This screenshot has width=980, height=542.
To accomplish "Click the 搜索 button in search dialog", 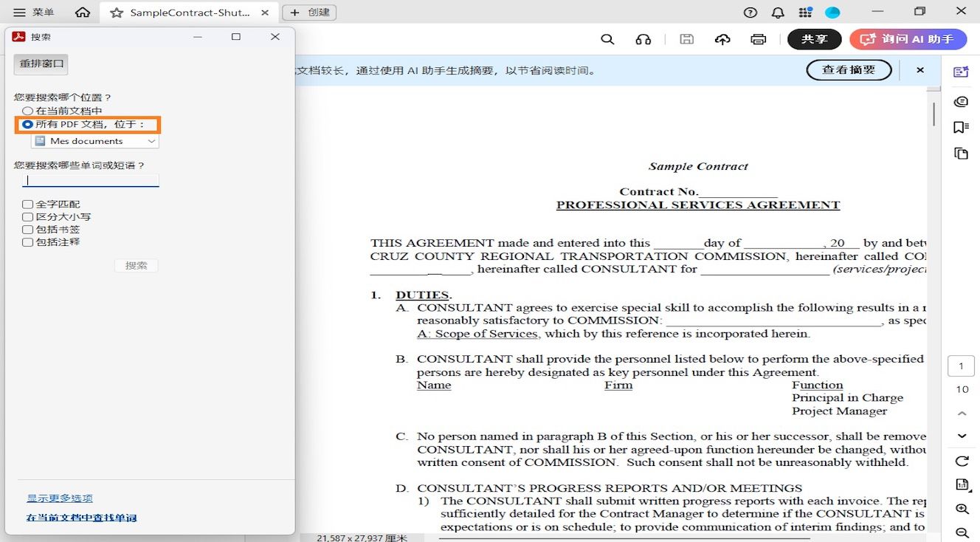I will point(137,265).
